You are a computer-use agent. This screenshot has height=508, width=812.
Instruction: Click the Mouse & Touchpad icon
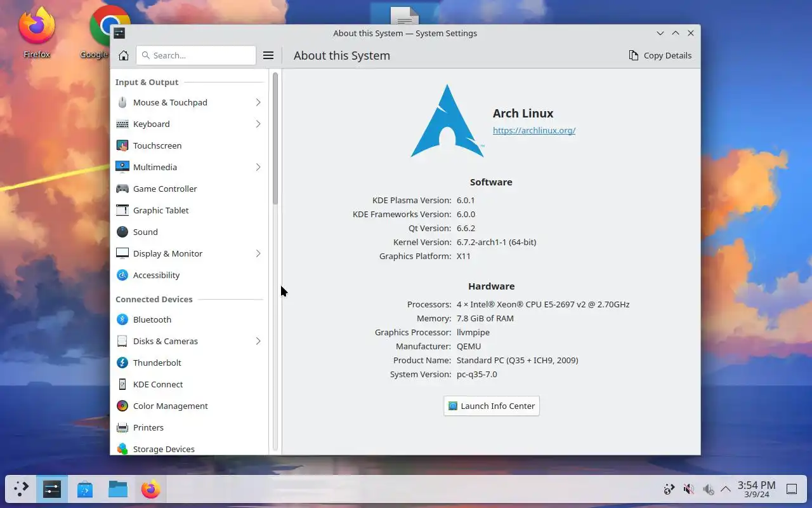(x=122, y=102)
